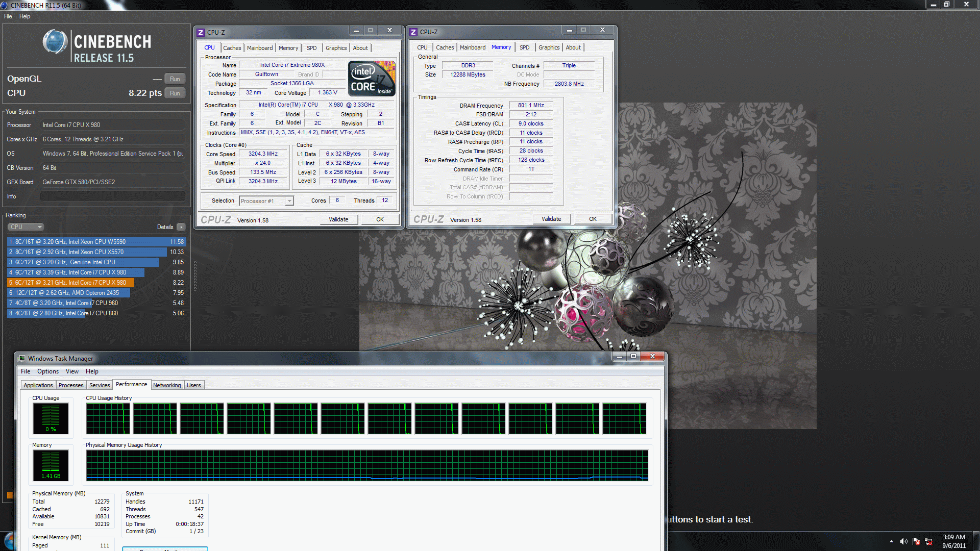Run the OpenGL benchmark
Screen dimensions: 980x551
pyautogui.click(x=175, y=79)
